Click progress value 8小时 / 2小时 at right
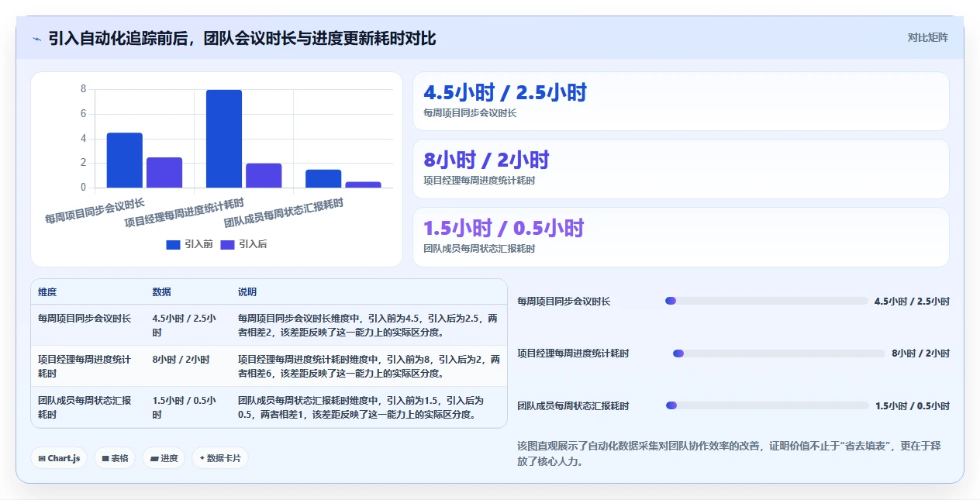Image resolution: width=980 pixels, height=500 pixels. point(920,353)
